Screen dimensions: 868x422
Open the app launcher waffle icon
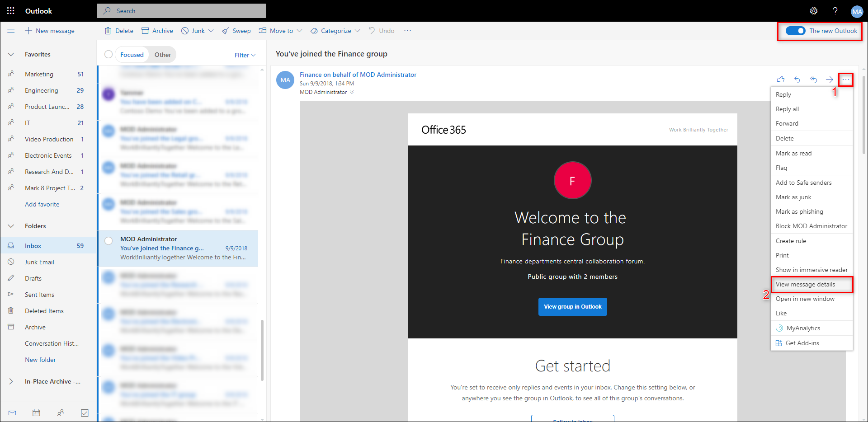10,11
